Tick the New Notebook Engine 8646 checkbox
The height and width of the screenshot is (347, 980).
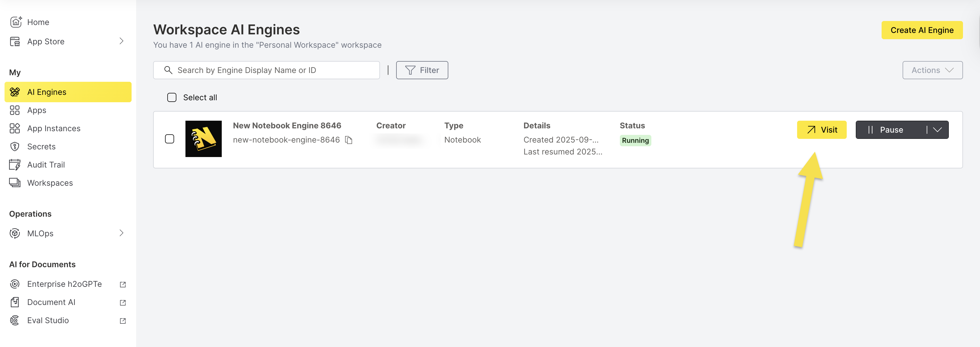point(170,139)
